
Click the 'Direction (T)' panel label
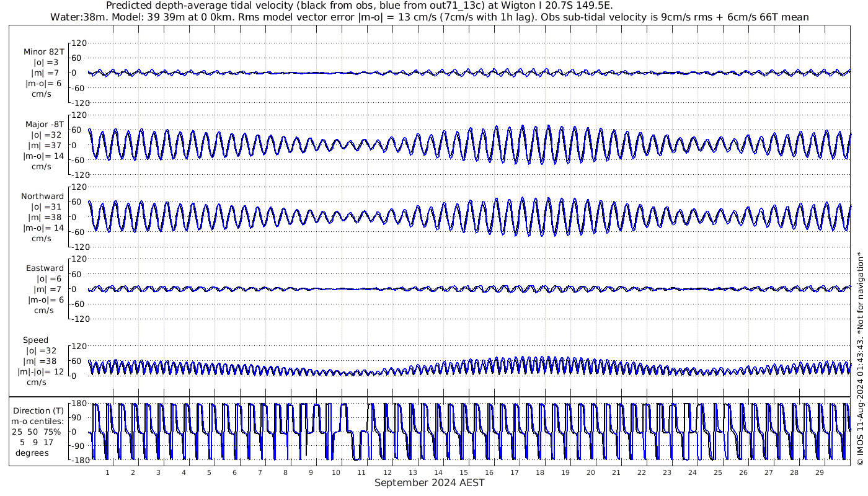[38, 411]
